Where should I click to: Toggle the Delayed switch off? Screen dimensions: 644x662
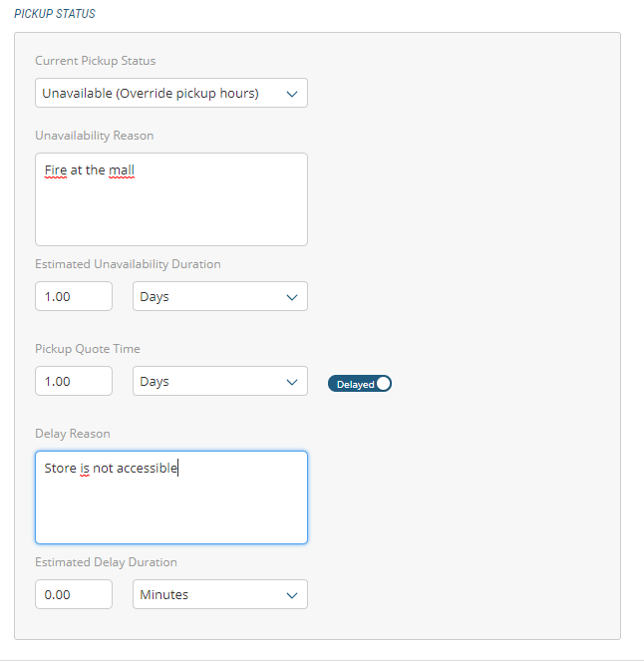(360, 383)
